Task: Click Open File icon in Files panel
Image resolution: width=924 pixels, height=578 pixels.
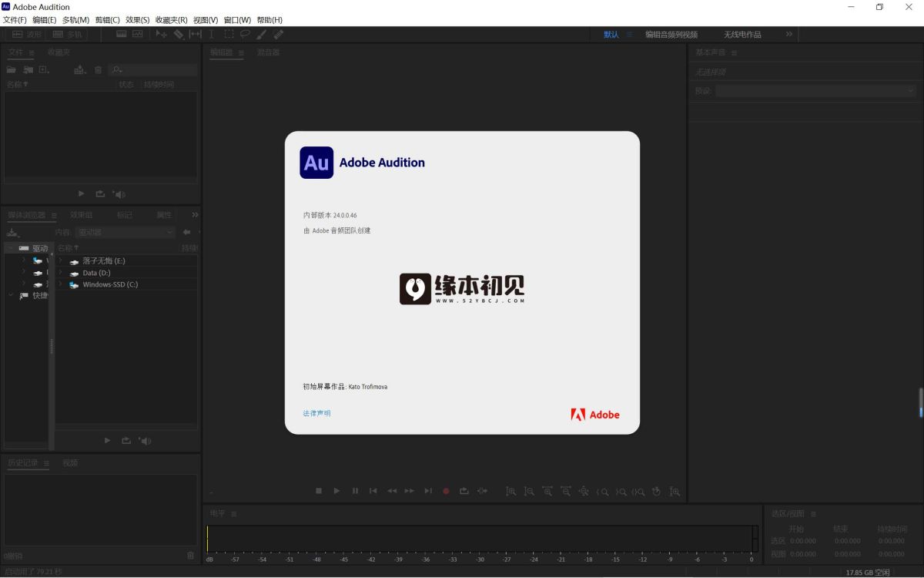Action: (x=12, y=69)
